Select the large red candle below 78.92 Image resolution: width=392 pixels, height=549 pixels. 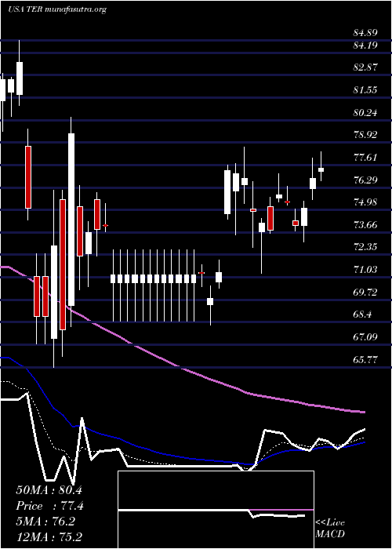[x=28, y=177]
